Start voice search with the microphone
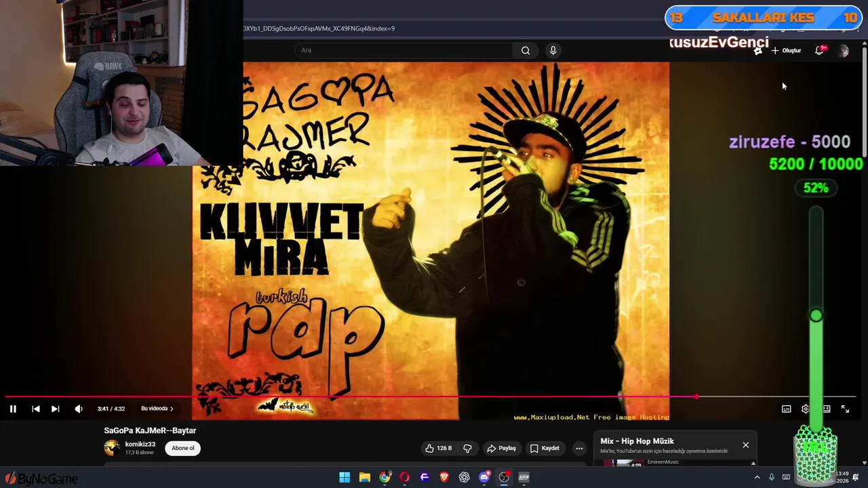The width and height of the screenshot is (868, 488). tap(553, 50)
